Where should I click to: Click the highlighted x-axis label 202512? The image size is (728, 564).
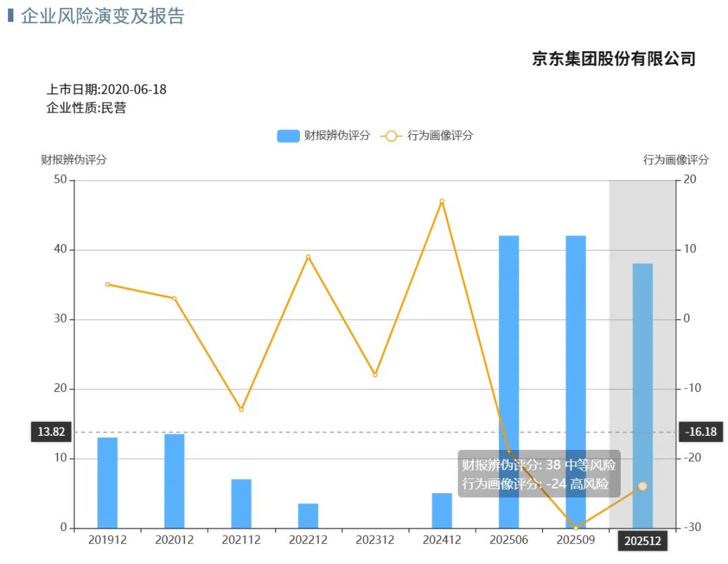pos(642,541)
